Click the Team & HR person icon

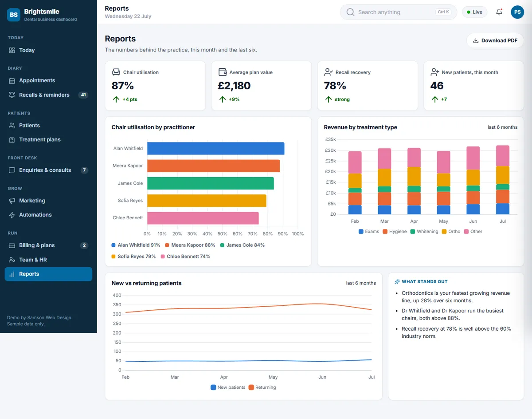click(12, 260)
